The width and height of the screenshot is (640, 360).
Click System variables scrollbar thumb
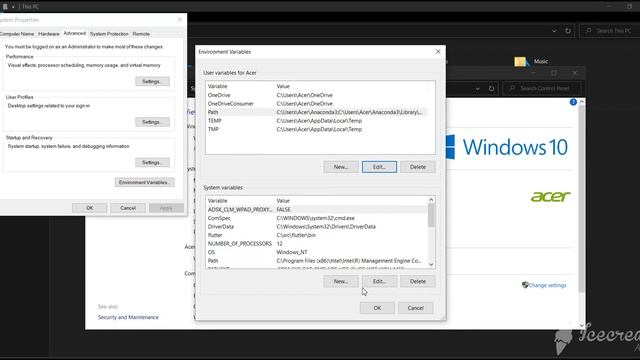click(431, 215)
